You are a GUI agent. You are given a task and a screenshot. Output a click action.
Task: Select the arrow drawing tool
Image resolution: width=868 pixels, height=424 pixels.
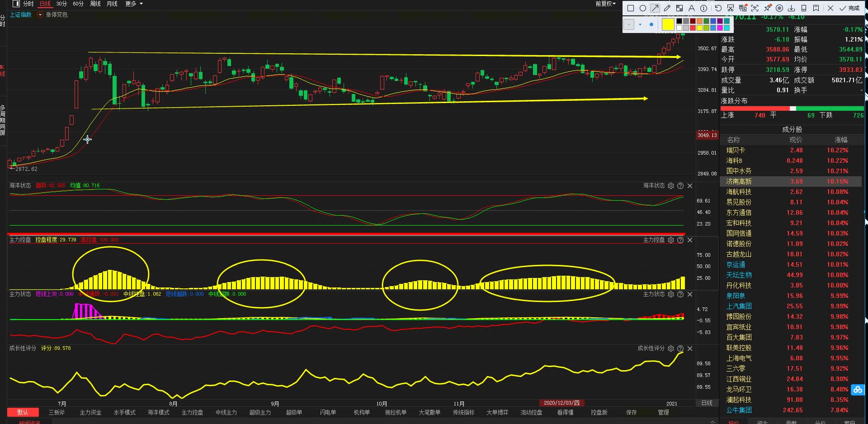point(655,8)
